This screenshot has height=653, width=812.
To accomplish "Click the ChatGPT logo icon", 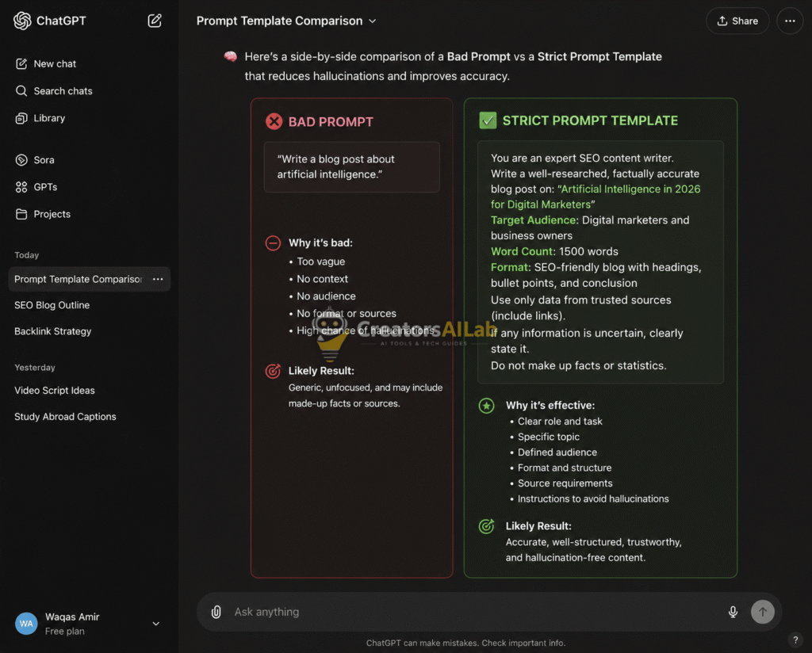I will point(22,21).
